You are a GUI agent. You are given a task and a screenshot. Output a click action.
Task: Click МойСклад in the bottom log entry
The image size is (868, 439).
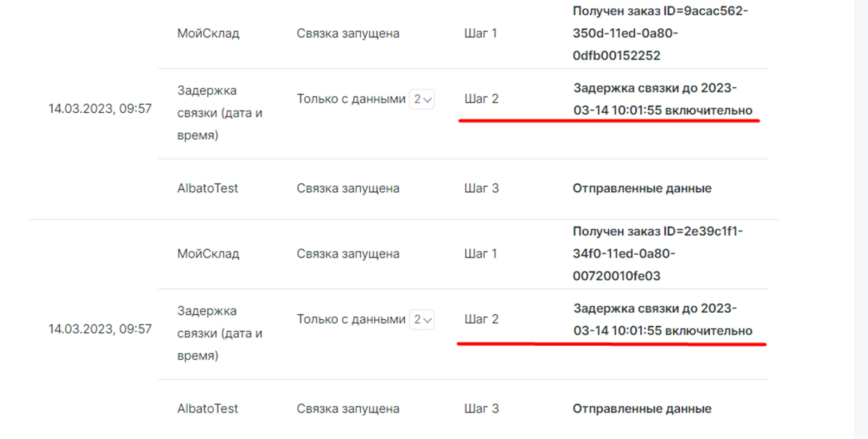click(x=208, y=254)
